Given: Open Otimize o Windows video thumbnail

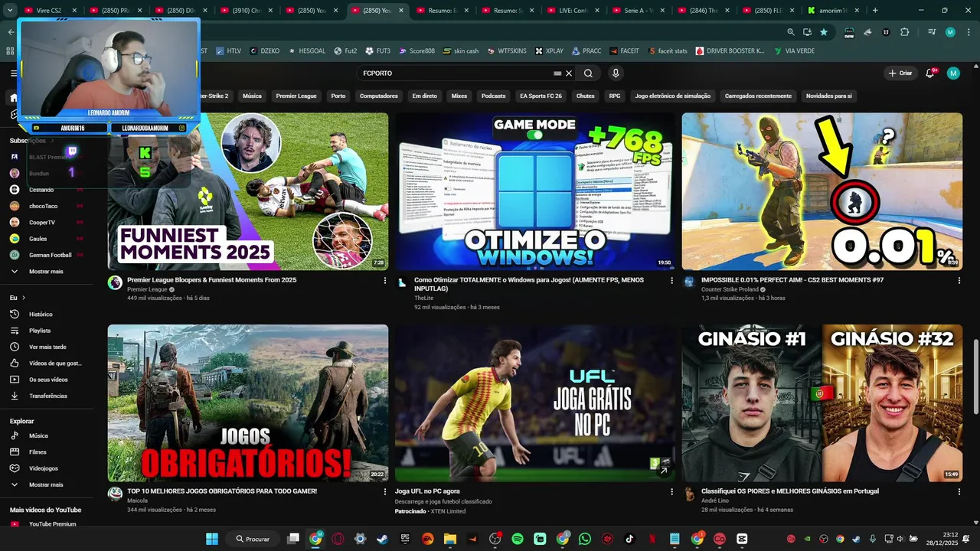Looking at the screenshot, I should click(535, 191).
